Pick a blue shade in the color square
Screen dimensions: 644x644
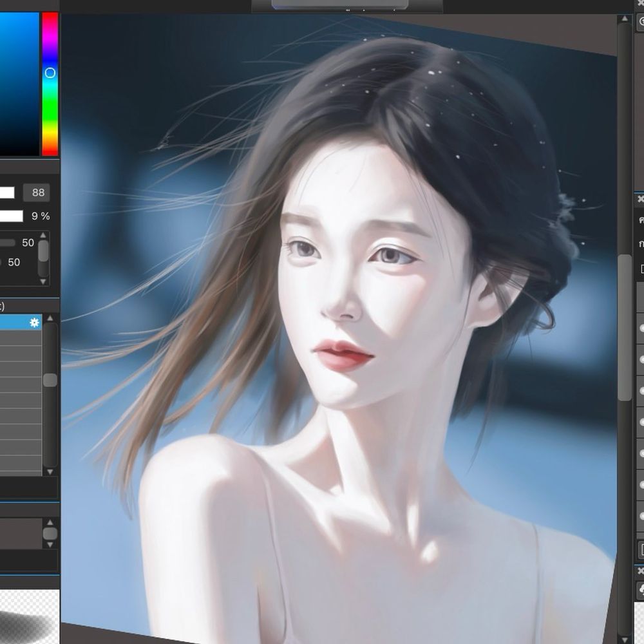coord(19,84)
